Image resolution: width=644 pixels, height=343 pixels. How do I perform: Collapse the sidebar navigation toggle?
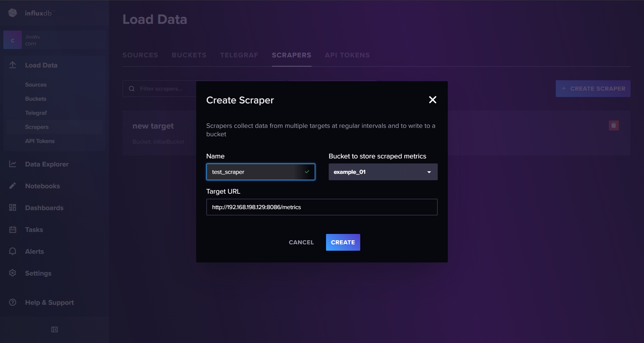(54, 330)
